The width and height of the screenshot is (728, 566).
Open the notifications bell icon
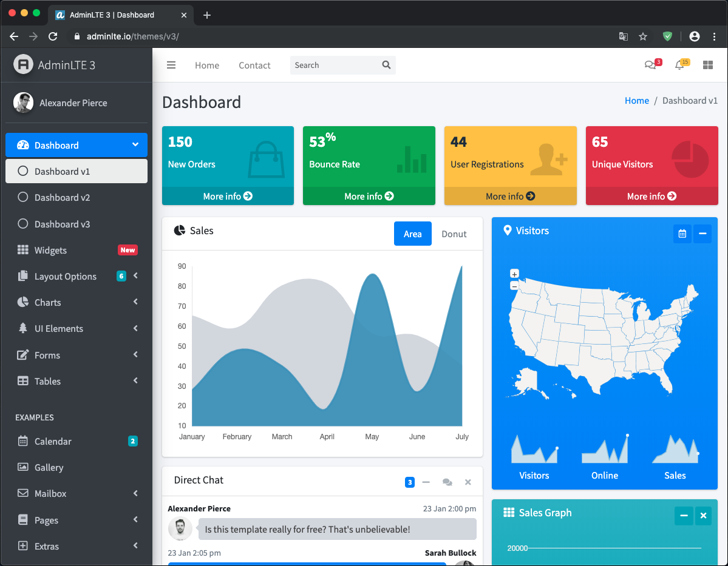[679, 65]
